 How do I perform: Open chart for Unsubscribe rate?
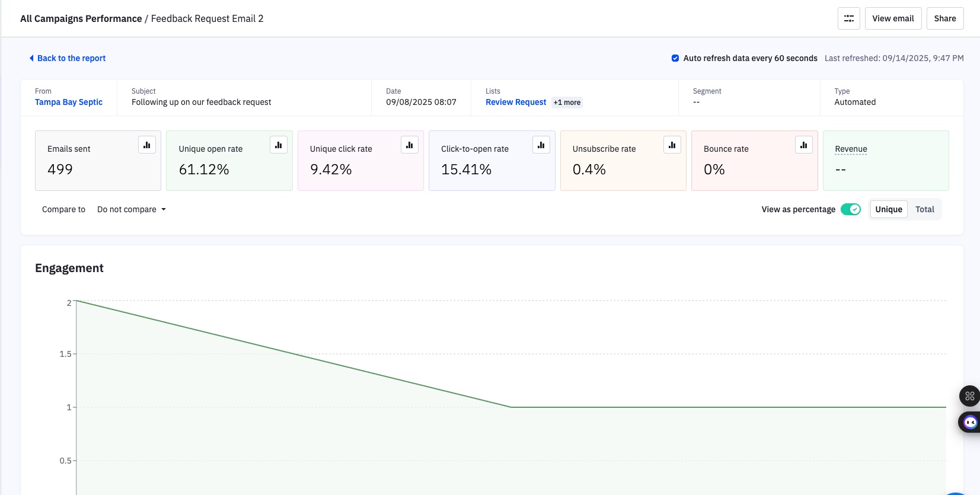pos(672,145)
